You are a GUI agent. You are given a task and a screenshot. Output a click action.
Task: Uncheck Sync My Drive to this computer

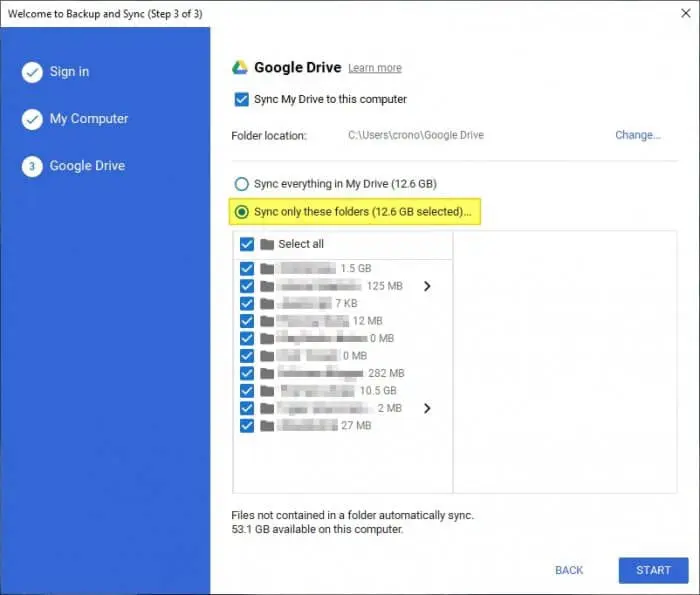242,99
